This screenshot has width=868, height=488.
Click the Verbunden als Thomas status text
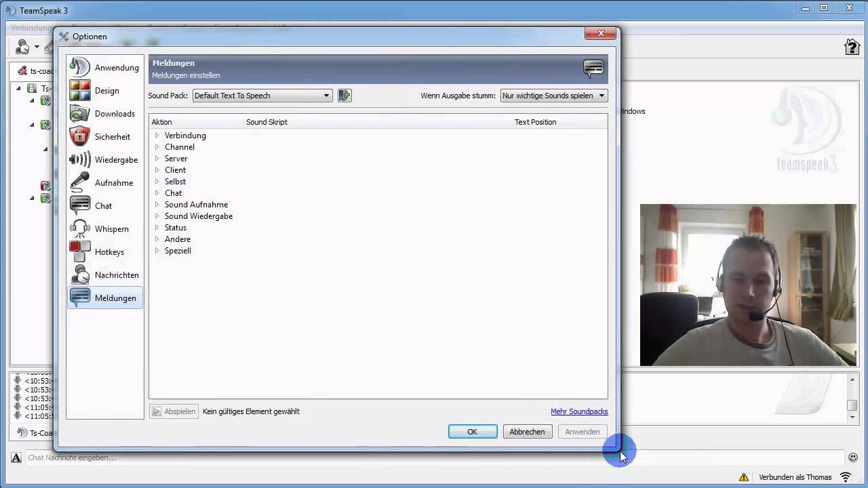795,477
